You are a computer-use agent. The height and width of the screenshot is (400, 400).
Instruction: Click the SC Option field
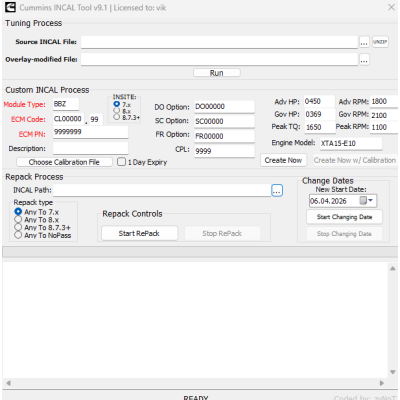[224, 121]
